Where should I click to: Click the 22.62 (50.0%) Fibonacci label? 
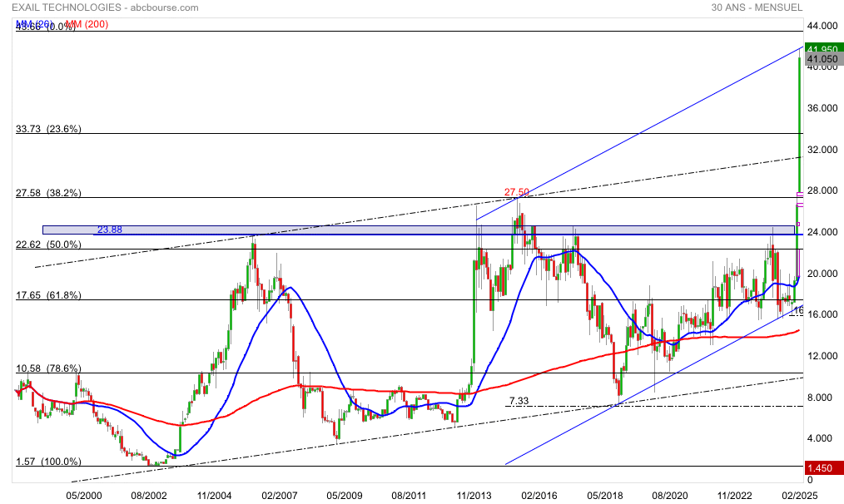pyautogui.click(x=48, y=245)
